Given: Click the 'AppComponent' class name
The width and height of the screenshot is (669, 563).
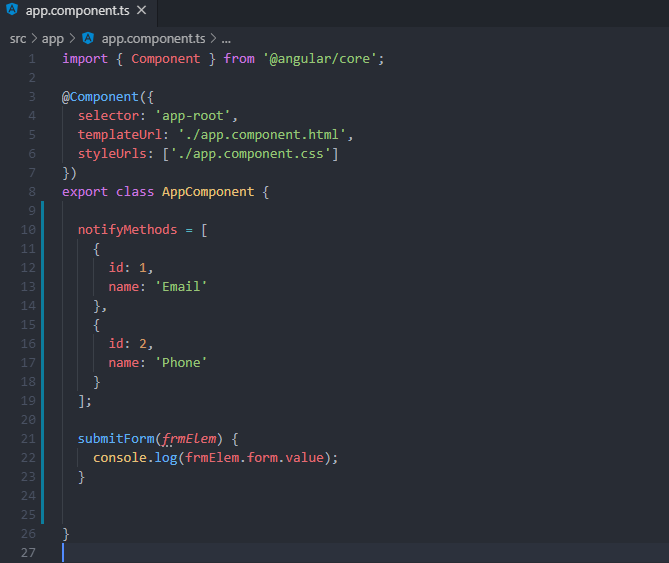Looking at the screenshot, I should tap(208, 192).
